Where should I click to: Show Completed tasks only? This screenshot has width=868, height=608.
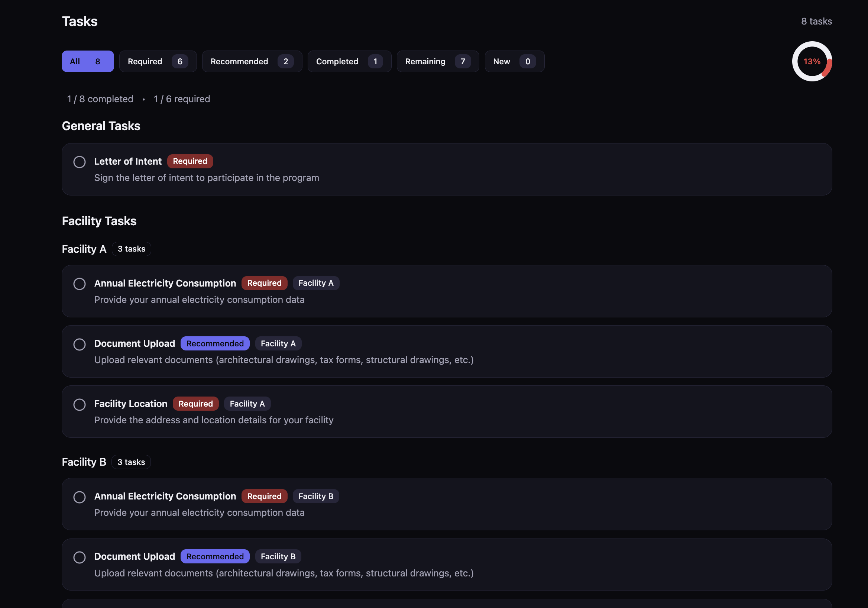pos(349,61)
